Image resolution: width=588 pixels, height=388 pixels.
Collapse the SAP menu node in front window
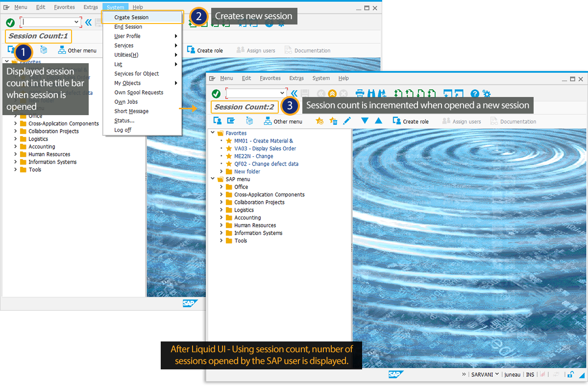pos(212,179)
